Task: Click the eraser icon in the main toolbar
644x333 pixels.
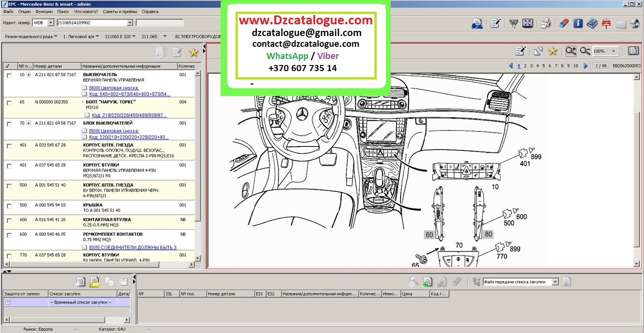Action: point(564,23)
